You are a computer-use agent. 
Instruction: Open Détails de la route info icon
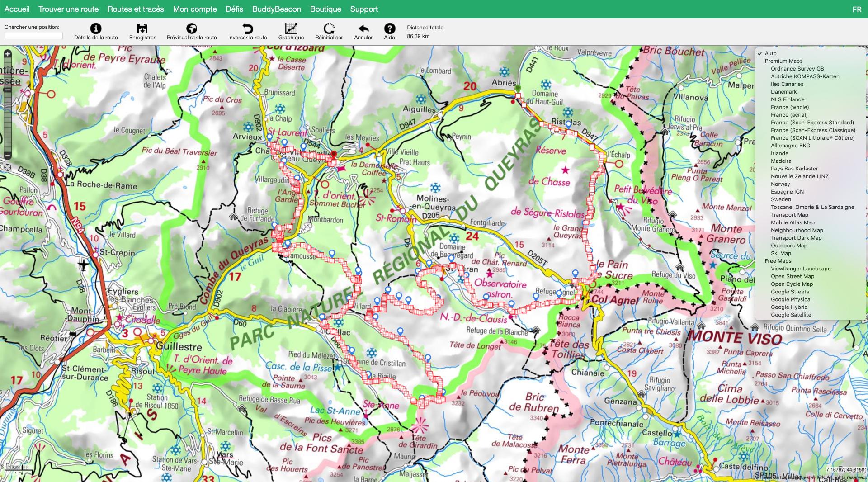click(96, 28)
